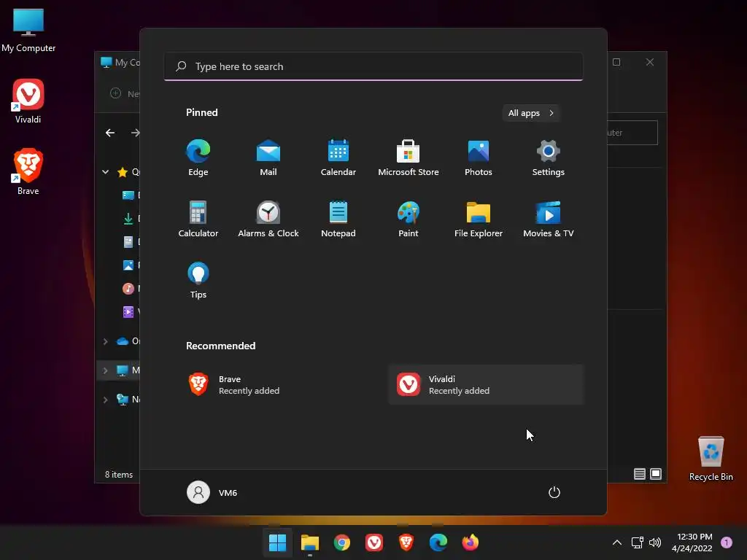Click the My Computer window search box
Image resolution: width=747 pixels, height=560 pixels.
pyautogui.click(x=632, y=133)
